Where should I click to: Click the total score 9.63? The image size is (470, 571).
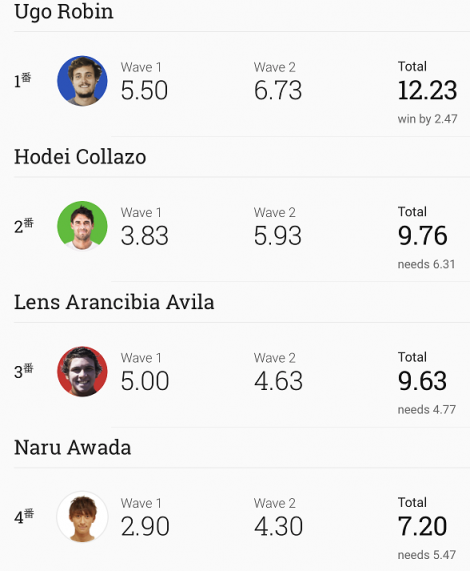click(x=422, y=381)
